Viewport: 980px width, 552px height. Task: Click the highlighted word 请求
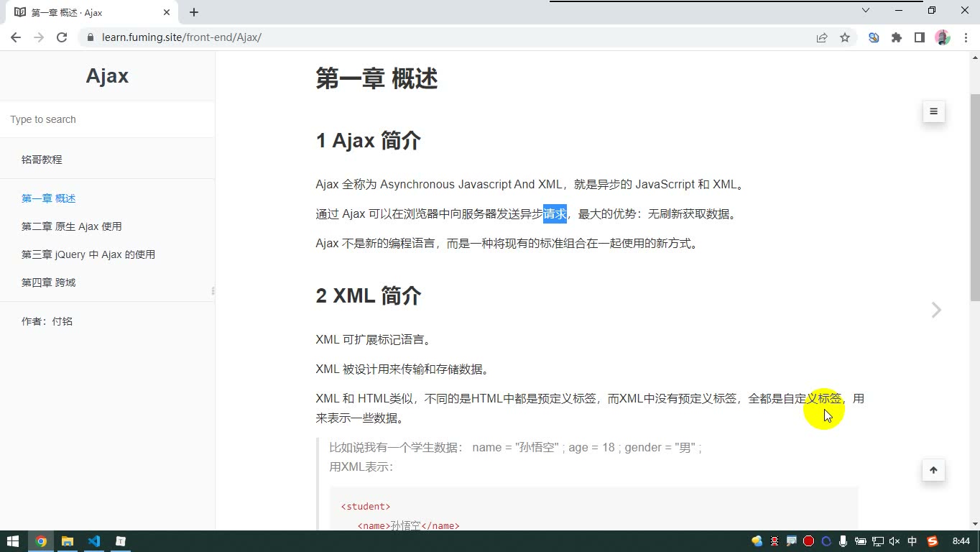coord(555,213)
